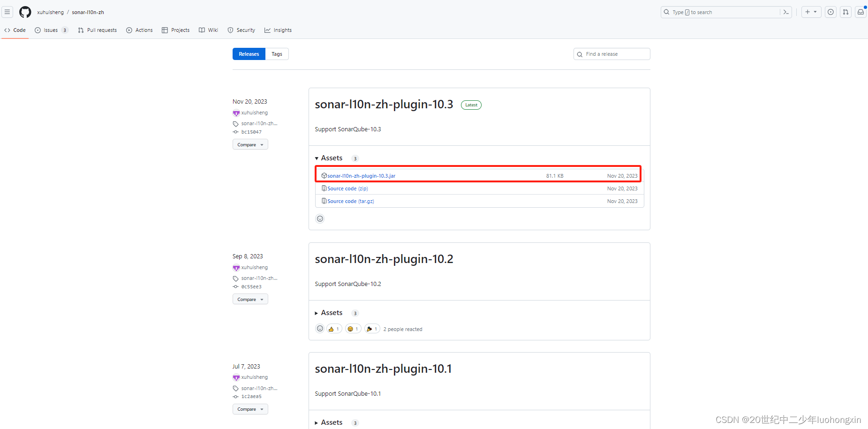Toggle the thumbs-up reaction on release 10.2

(x=334, y=329)
